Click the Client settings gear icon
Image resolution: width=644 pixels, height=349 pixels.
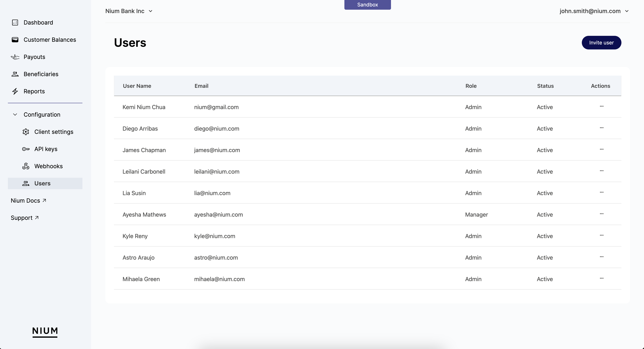(x=26, y=132)
